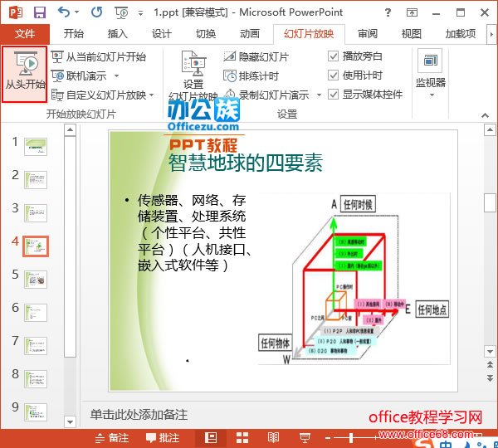Click notes field 单击此处添加备注
This screenshot has width=498, height=448.
(139, 415)
